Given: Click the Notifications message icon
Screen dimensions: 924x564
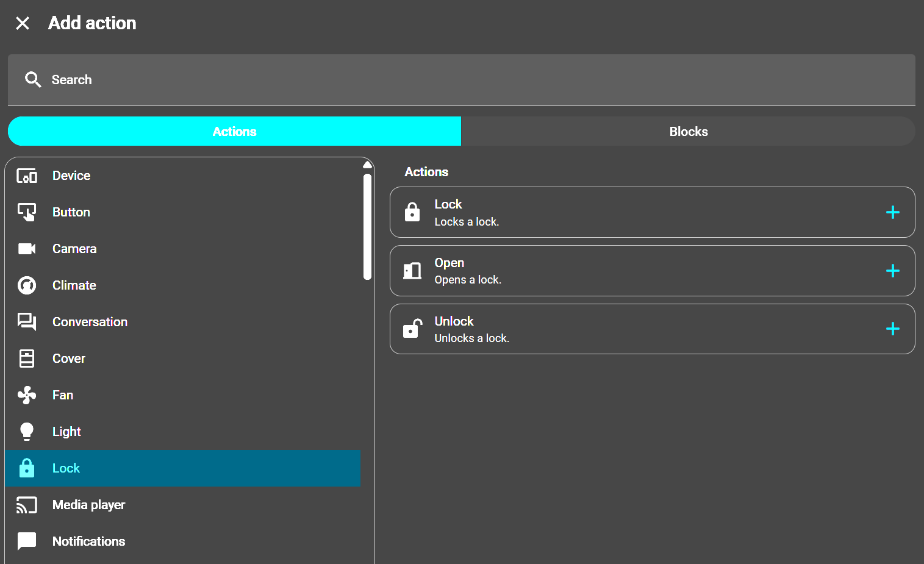Looking at the screenshot, I should [27, 541].
